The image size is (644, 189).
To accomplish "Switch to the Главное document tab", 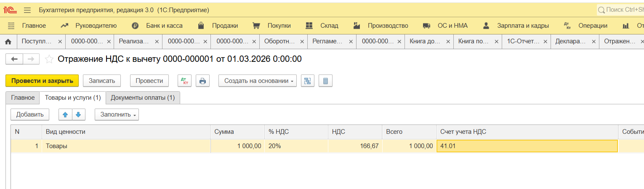I will 23,98.
